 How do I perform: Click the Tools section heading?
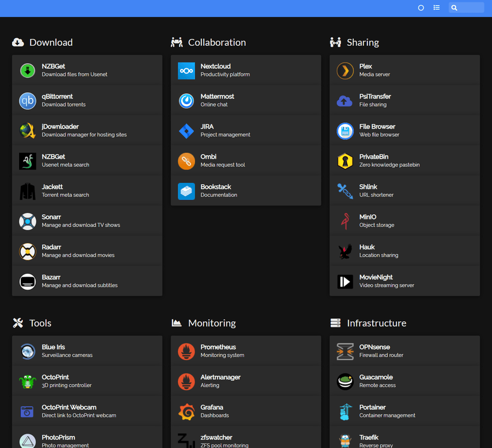40,323
